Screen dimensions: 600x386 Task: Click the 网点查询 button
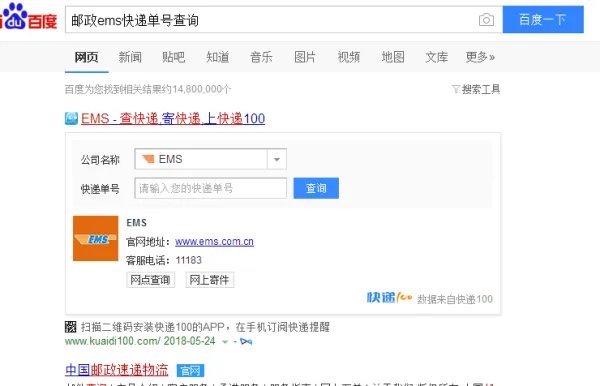click(150, 280)
